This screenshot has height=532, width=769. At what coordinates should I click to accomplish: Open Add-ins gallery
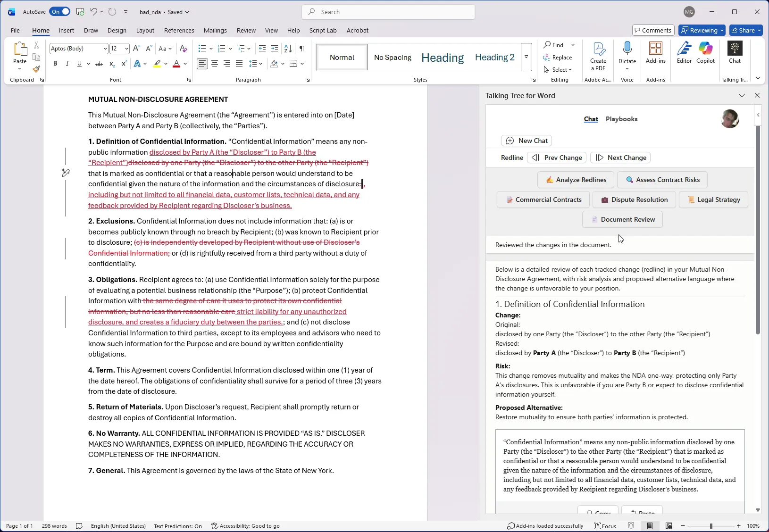click(656, 53)
